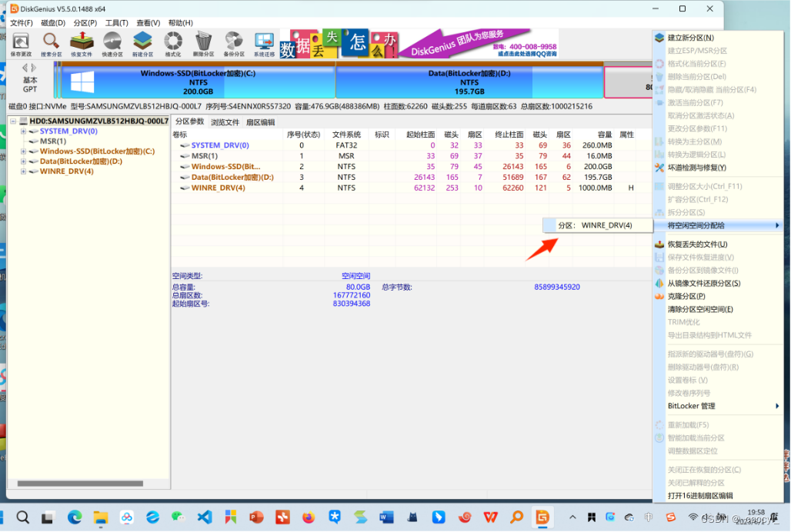791x532 pixels.
Task: Click the DiskGenius service banner ad
Action: (x=419, y=44)
